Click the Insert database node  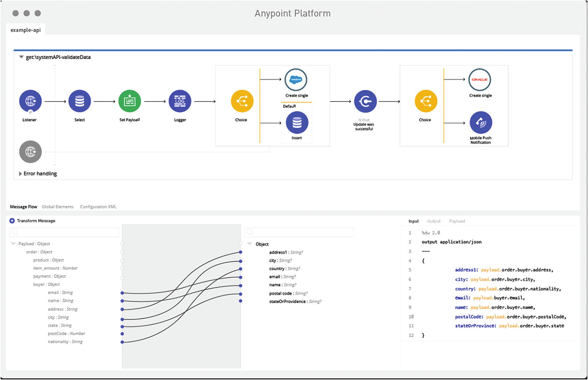pos(297,123)
